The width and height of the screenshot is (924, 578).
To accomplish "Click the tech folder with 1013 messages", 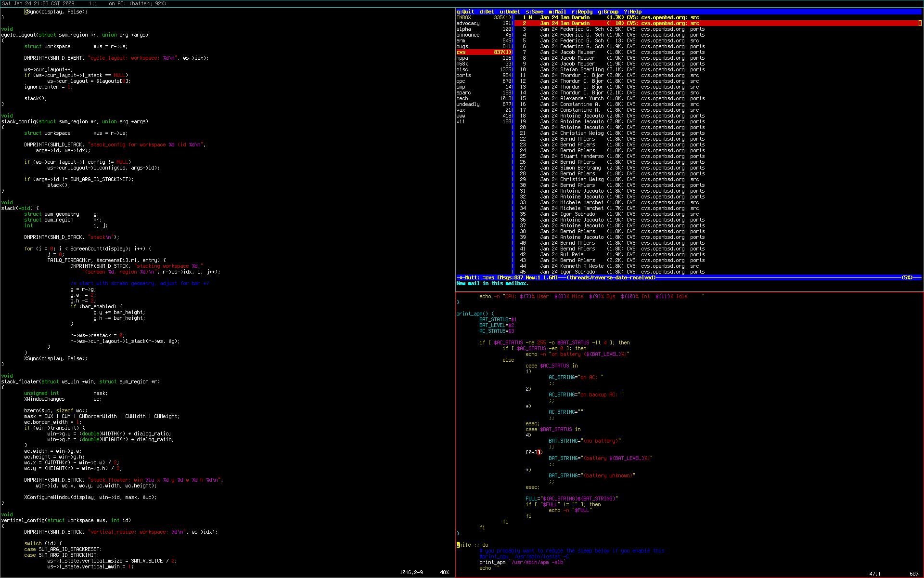I will [462, 98].
